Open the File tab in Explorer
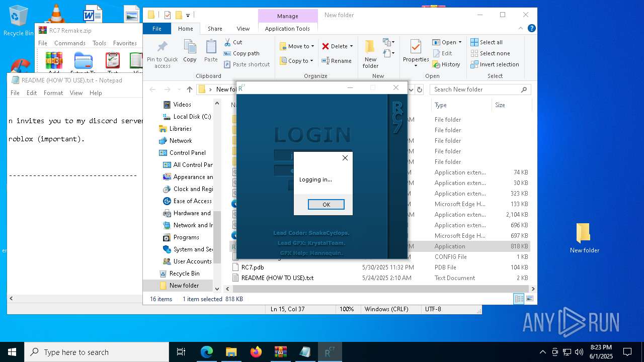 [157, 29]
